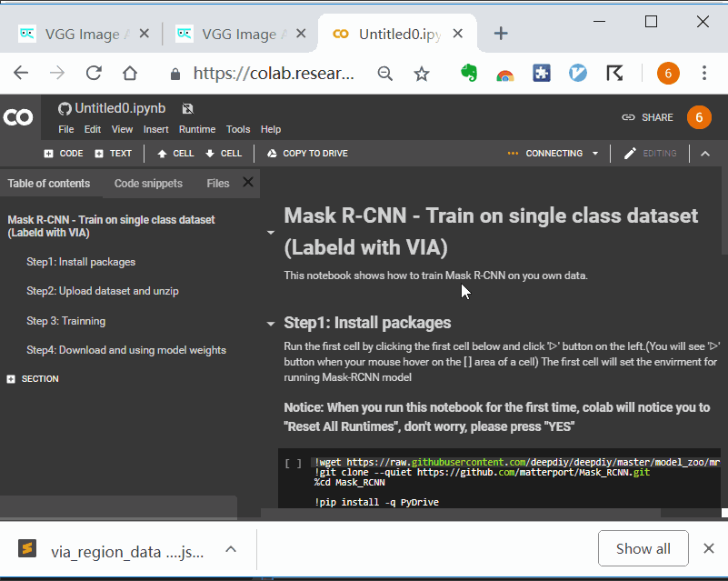Screen dimensions: 728x581
Task: Expand download item options chevron
Action: [x=231, y=549]
